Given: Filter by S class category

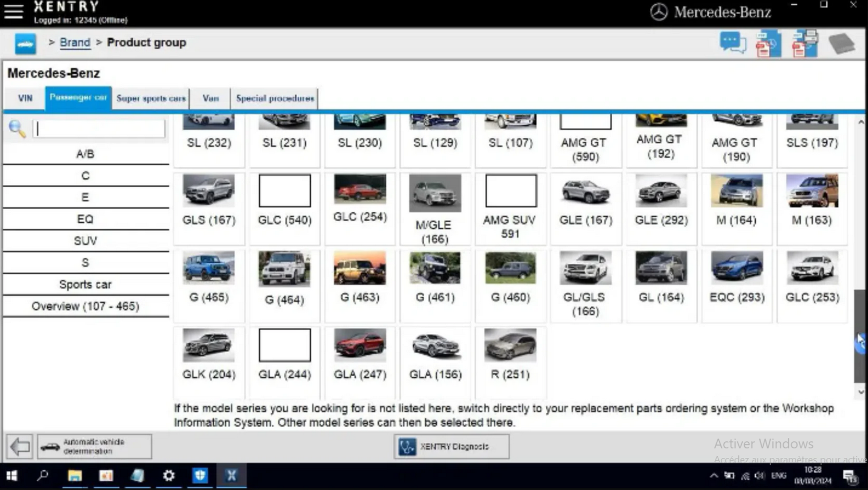Looking at the screenshot, I should click(86, 262).
